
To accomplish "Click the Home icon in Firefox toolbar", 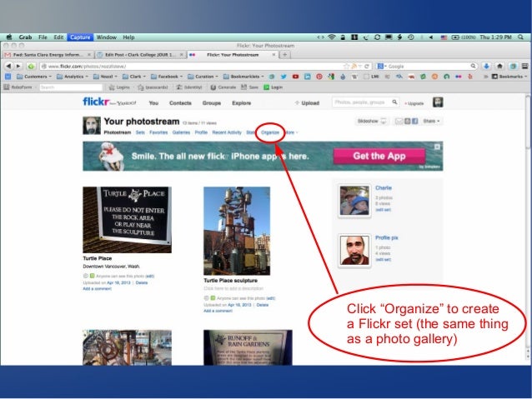I will pyautogui.click(x=499, y=66).
